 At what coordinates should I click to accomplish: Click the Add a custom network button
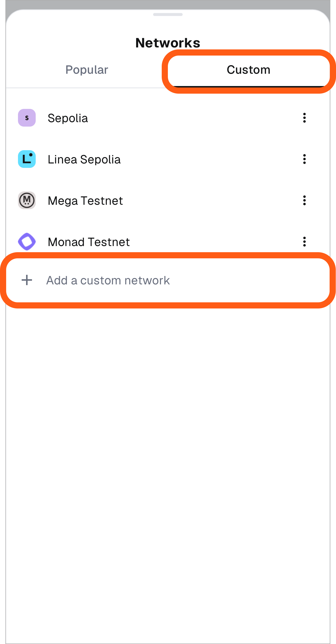coord(108,280)
